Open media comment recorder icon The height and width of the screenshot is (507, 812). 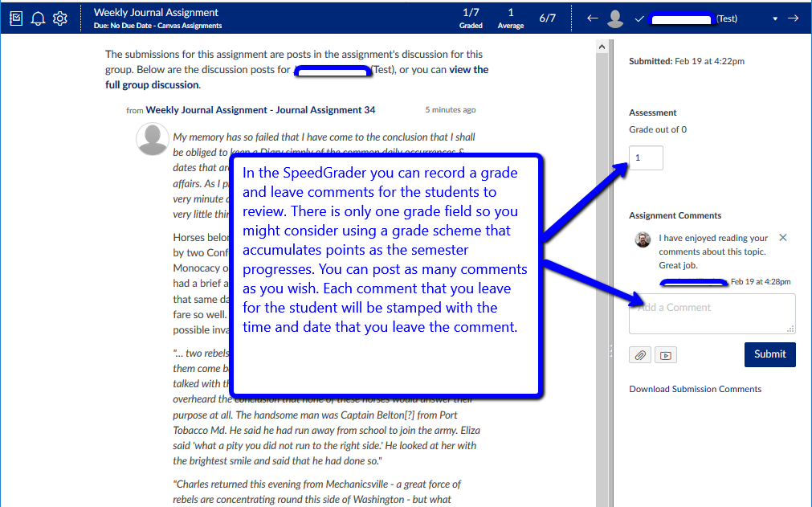pos(666,355)
